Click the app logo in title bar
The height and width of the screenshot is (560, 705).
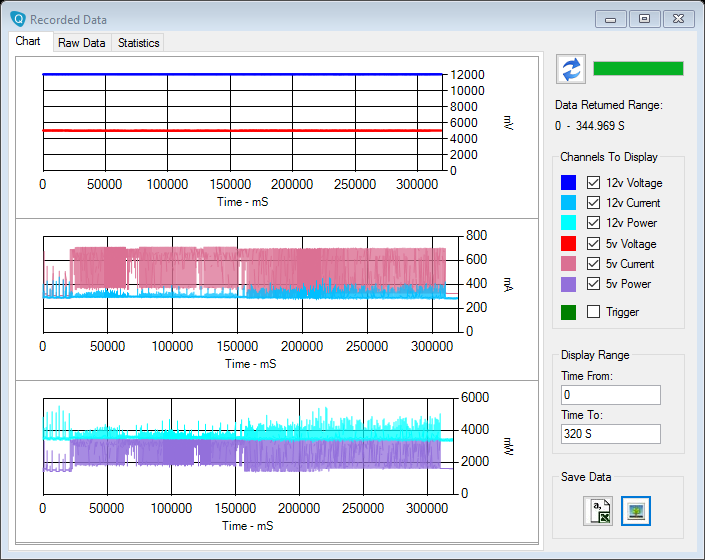(17, 19)
